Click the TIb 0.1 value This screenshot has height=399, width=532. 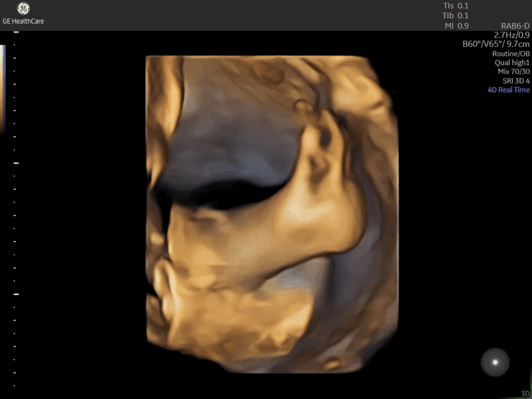[456, 16]
